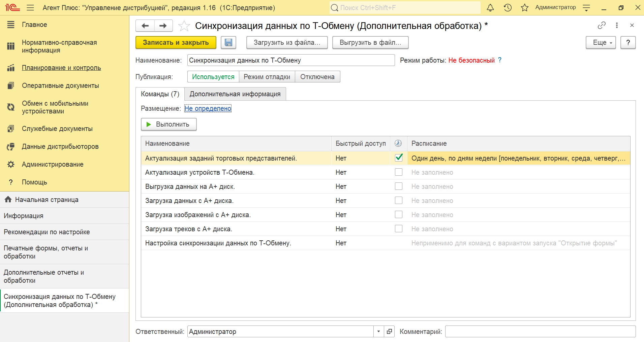Click the Администрирование gear icon

point(11,164)
